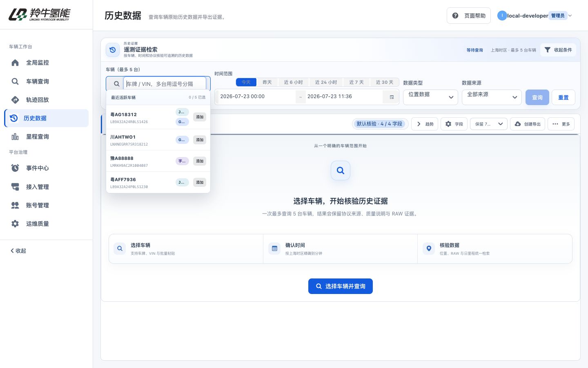The height and width of the screenshot is (368, 588).
Task: Click the arrow icon of 趋势
Action: coord(419,124)
